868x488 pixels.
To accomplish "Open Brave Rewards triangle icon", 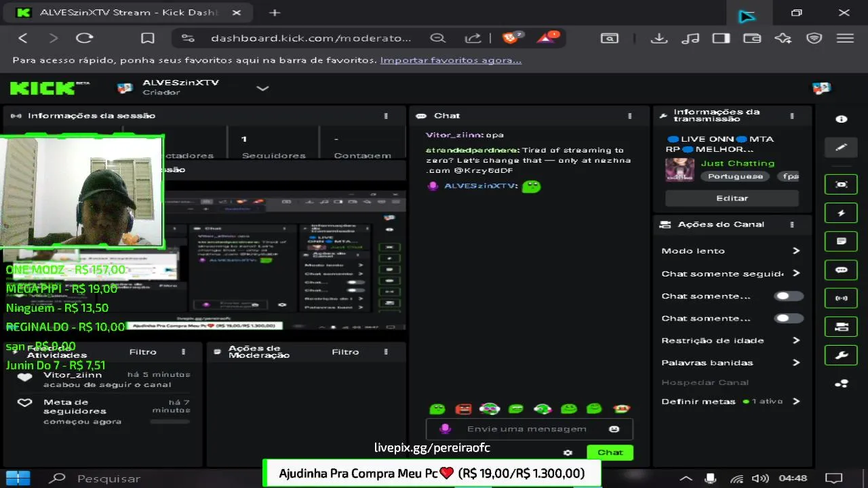I will (x=547, y=38).
